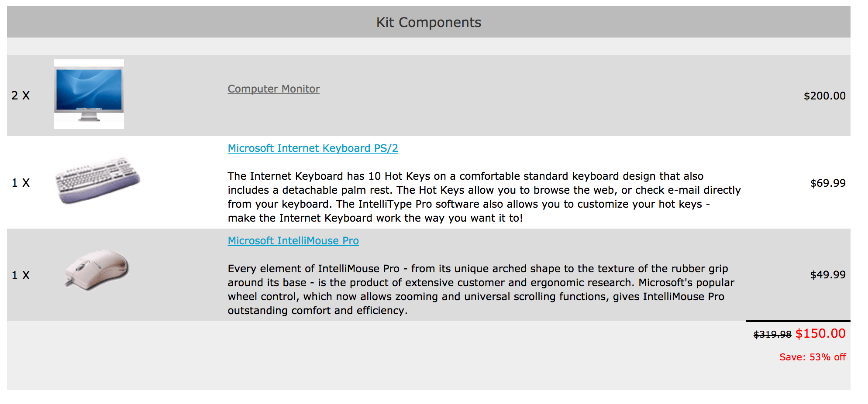Viewport: 868px width, 404px height.
Task: Open Microsoft Internet Keyboard PS/2 link
Action: pos(313,148)
